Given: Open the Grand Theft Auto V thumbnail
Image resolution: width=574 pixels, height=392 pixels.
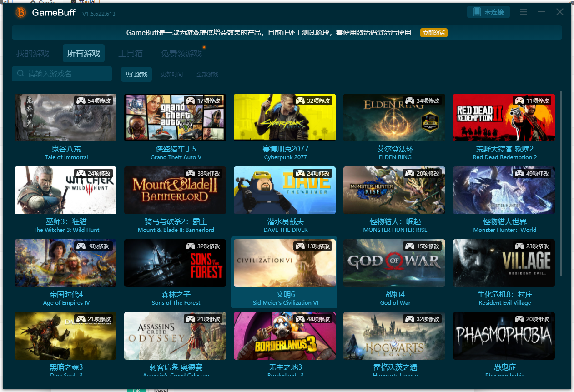Looking at the screenshot, I should pyautogui.click(x=175, y=118).
